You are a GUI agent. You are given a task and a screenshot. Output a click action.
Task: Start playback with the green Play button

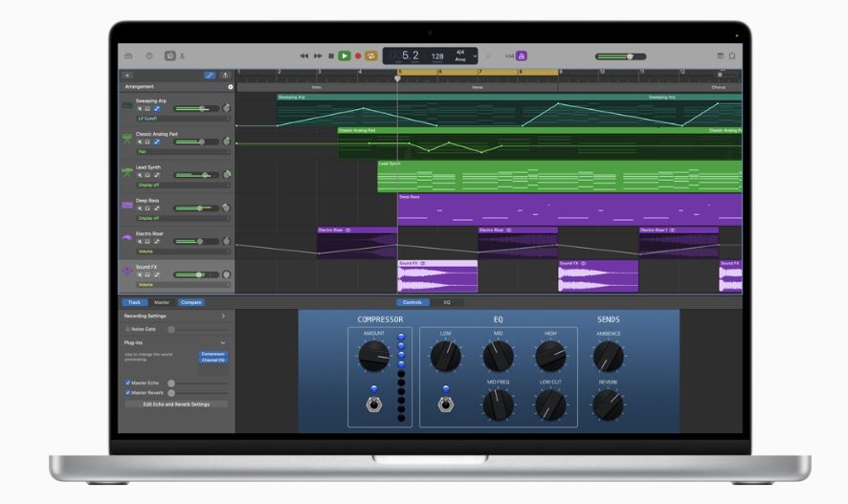(344, 56)
